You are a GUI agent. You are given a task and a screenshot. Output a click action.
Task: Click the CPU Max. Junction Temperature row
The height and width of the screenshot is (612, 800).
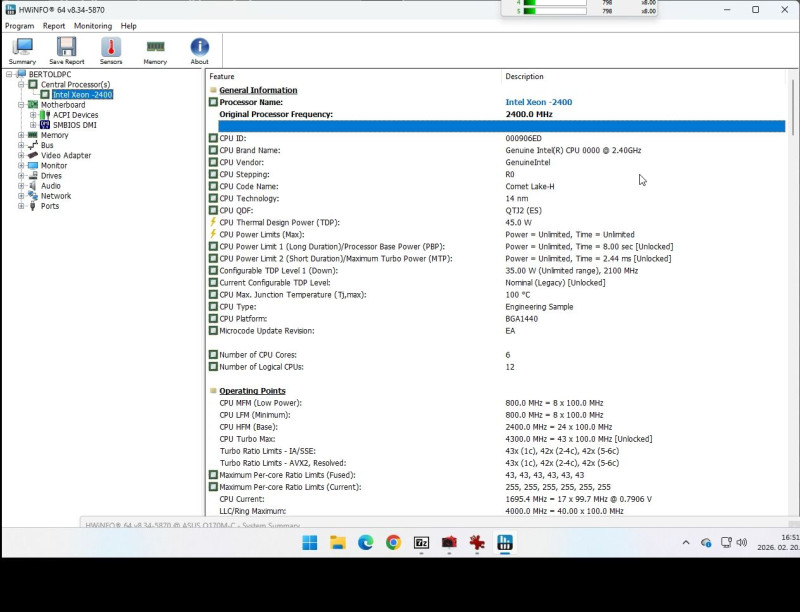496,294
